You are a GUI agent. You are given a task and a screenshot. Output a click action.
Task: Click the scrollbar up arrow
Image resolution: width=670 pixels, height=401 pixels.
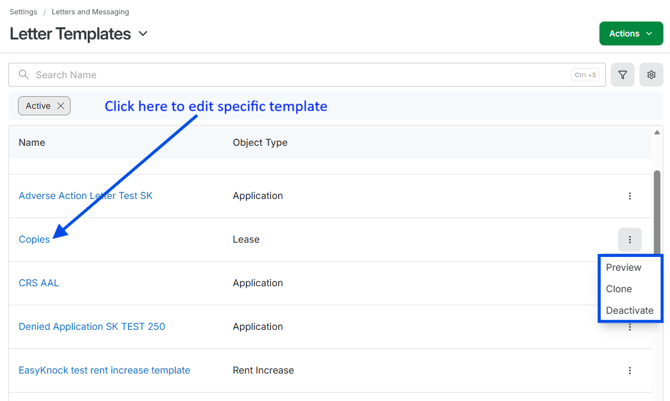(x=657, y=133)
